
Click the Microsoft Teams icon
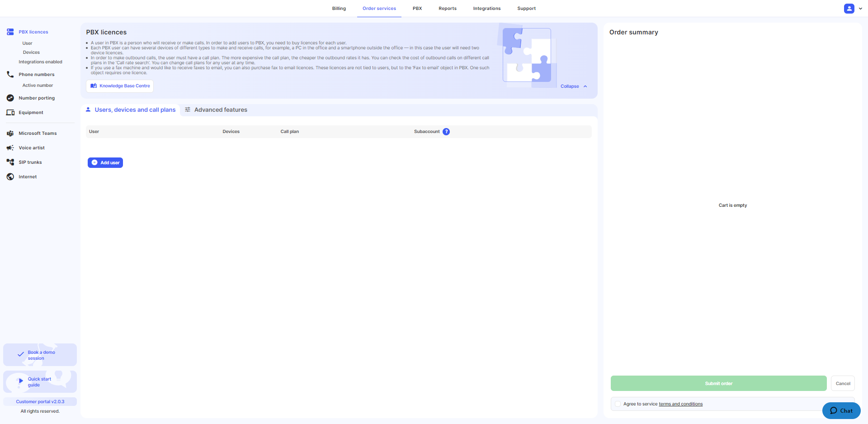click(10, 133)
